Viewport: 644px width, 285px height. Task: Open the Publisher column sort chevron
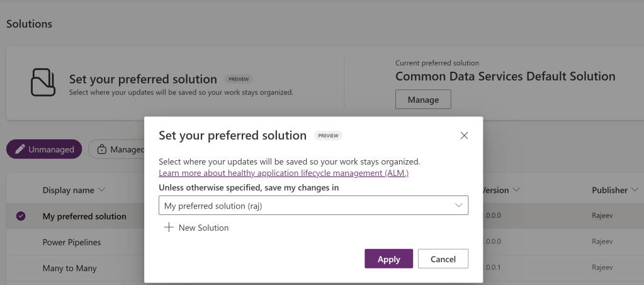click(635, 190)
